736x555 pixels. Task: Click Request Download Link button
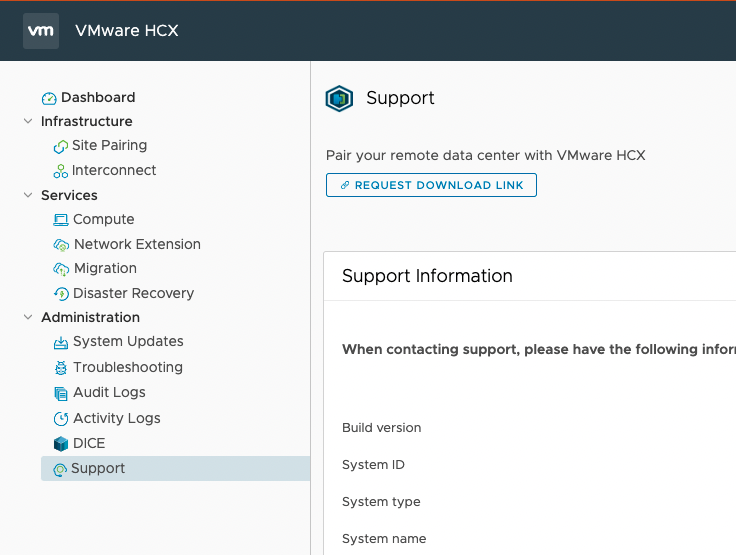click(x=431, y=185)
